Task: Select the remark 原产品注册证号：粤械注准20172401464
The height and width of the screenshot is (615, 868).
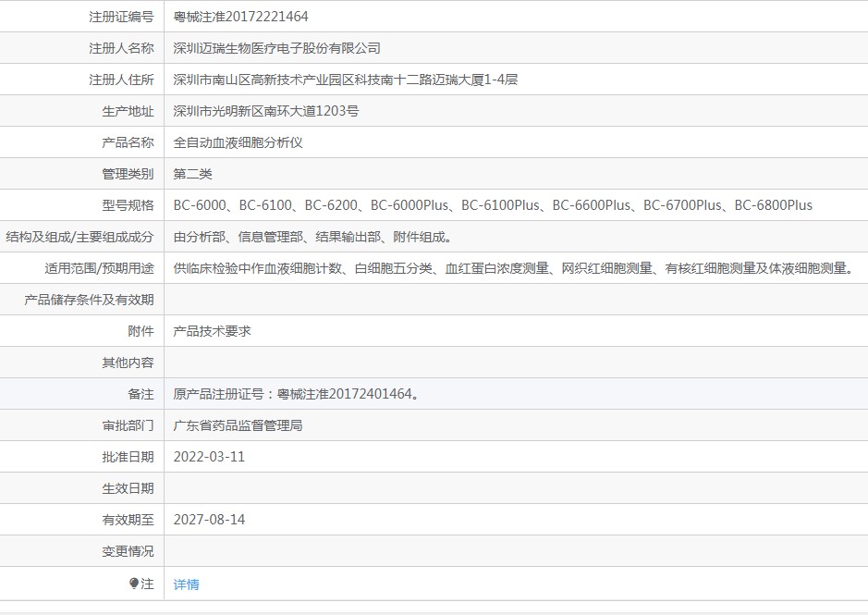Action: tap(297, 394)
